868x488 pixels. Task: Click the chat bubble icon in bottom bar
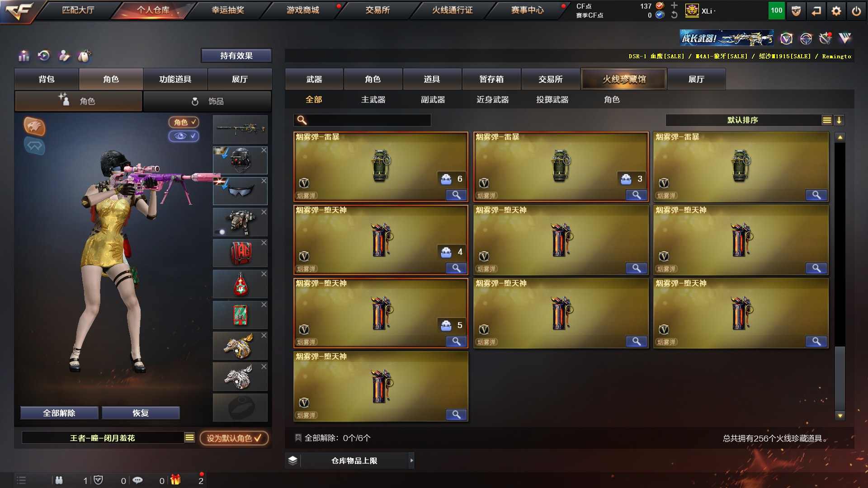click(x=137, y=480)
